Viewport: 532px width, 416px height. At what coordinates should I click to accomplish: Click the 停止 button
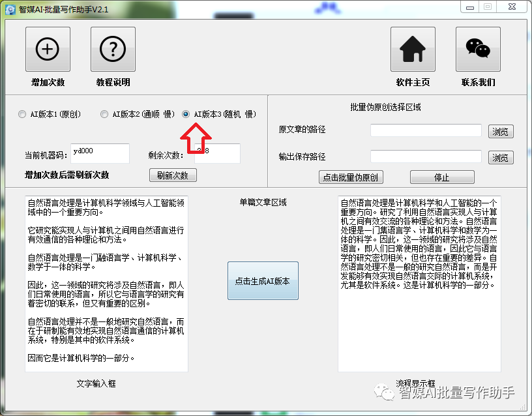[442, 177]
